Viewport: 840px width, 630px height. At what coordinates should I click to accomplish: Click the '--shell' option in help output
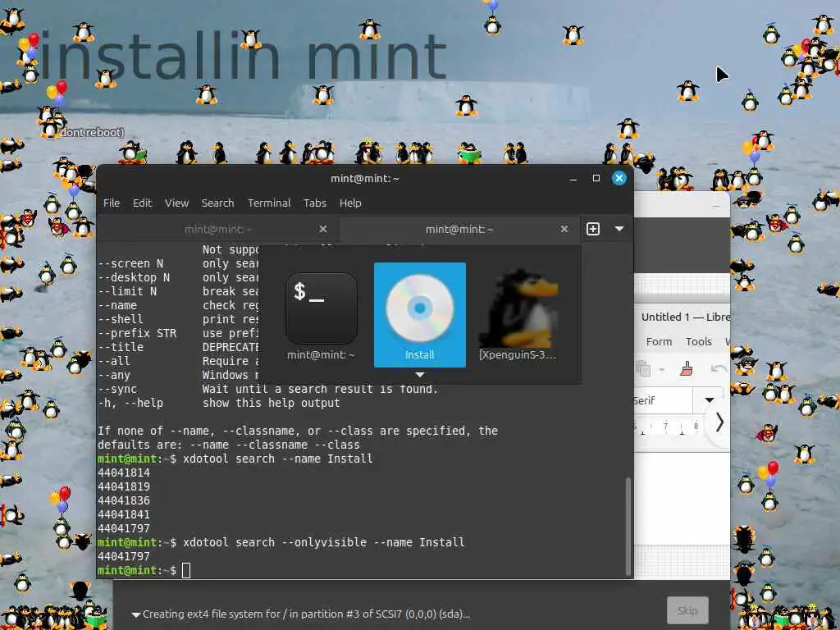point(121,319)
